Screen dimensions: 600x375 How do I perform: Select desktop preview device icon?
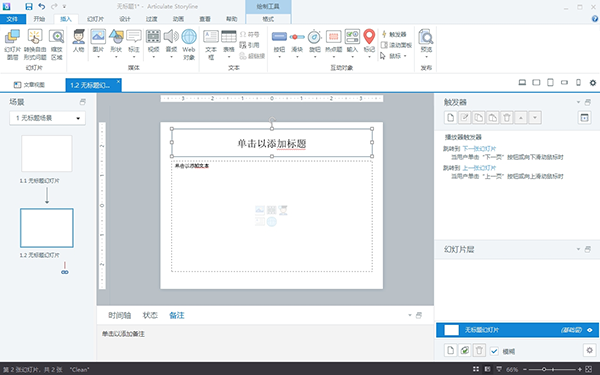[x=522, y=82]
